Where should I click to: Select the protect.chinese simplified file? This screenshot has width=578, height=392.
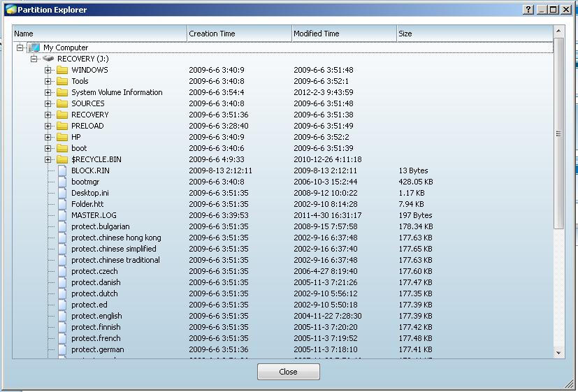[113, 249]
